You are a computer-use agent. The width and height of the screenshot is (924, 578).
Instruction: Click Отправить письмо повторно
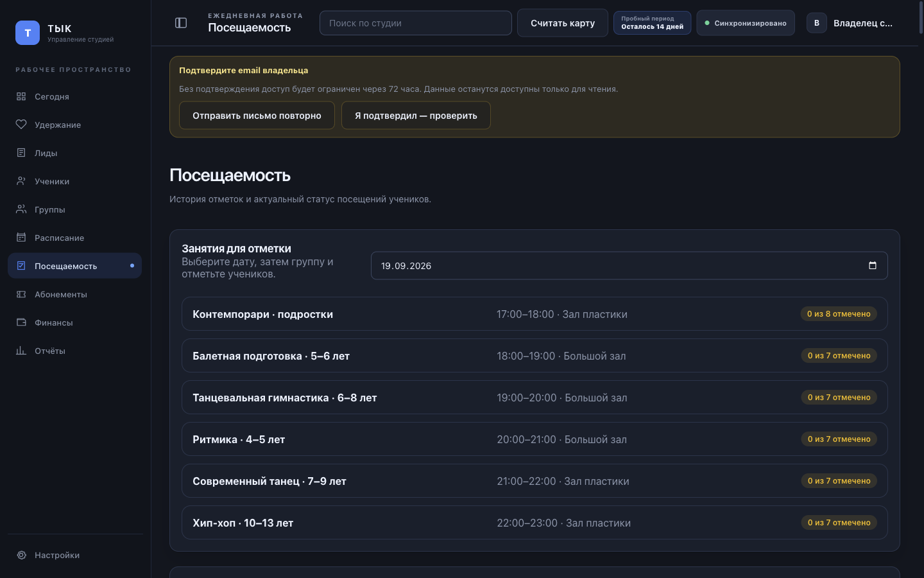pyautogui.click(x=257, y=116)
